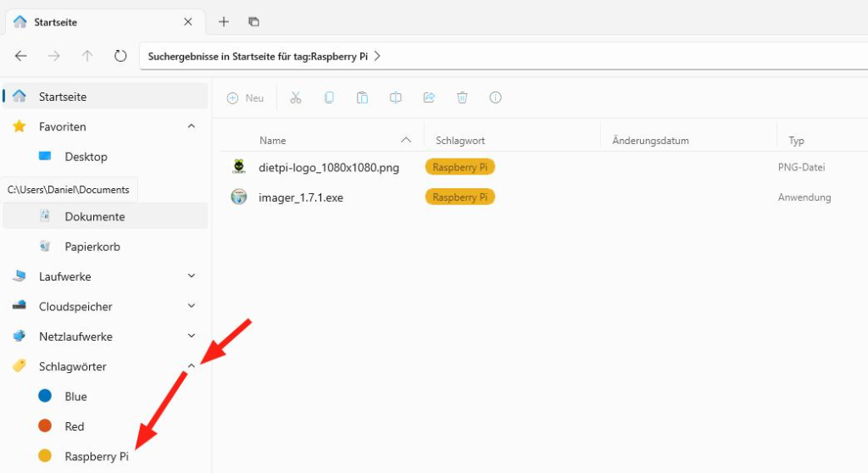Filter by the Raspberry Pi sidebar tag

tap(105, 456)
